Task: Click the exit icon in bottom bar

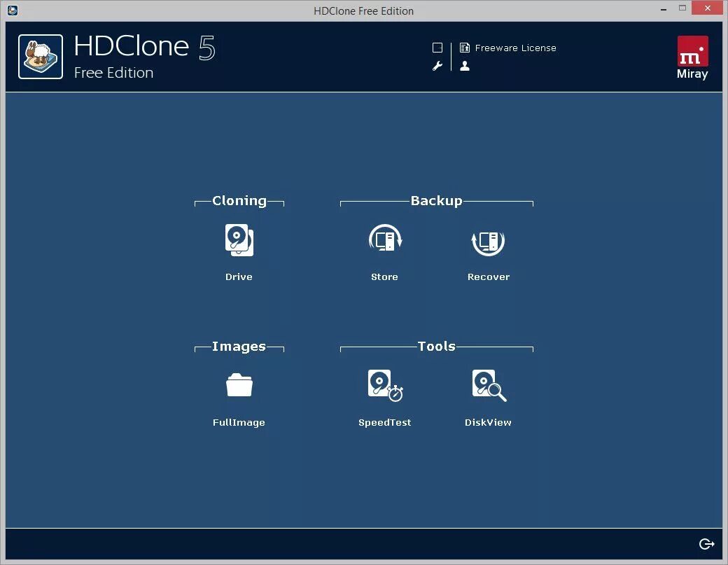Action: (706, 543)
